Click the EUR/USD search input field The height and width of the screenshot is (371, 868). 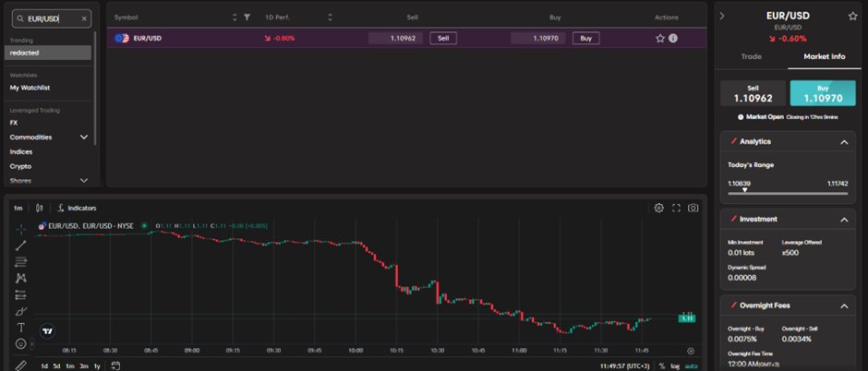pos(52,18)
